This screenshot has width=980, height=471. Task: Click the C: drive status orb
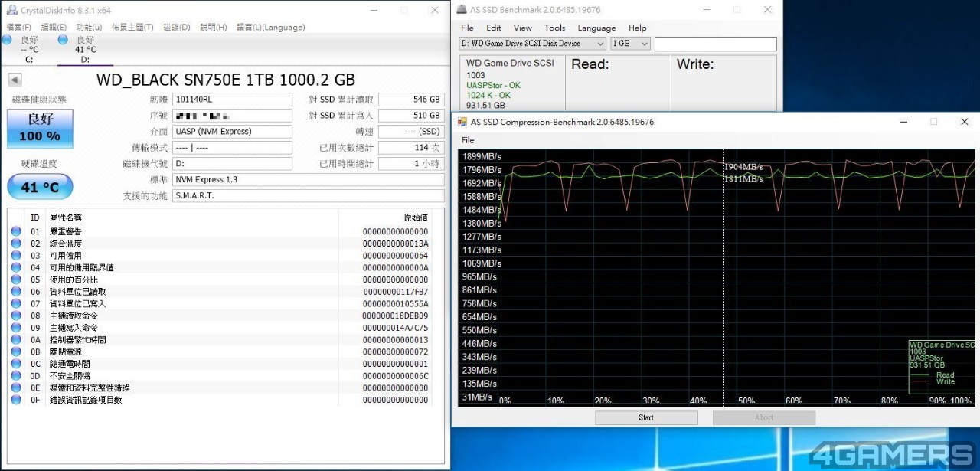7,40
